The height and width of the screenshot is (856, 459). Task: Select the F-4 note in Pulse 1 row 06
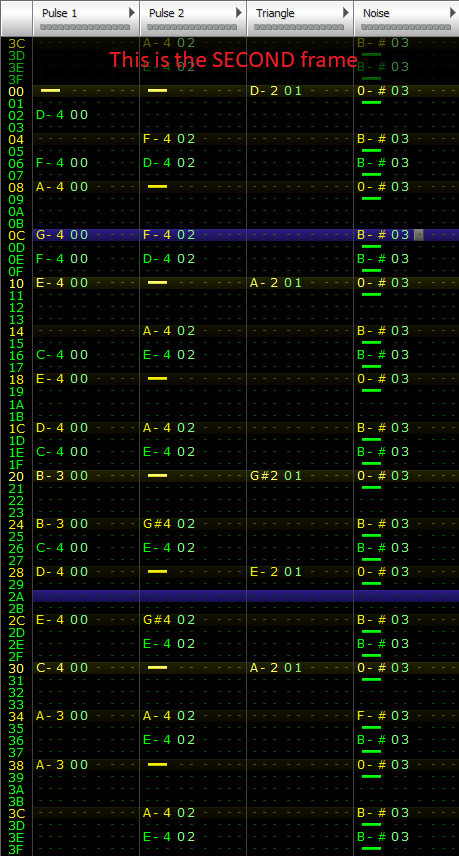tap(50, 163)
